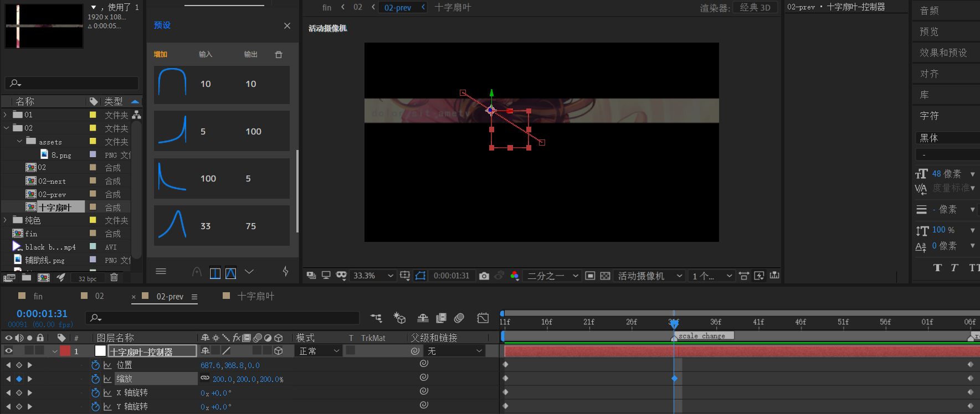Toggle keyframe diamond for 缩放 property

tap(19, 379)
